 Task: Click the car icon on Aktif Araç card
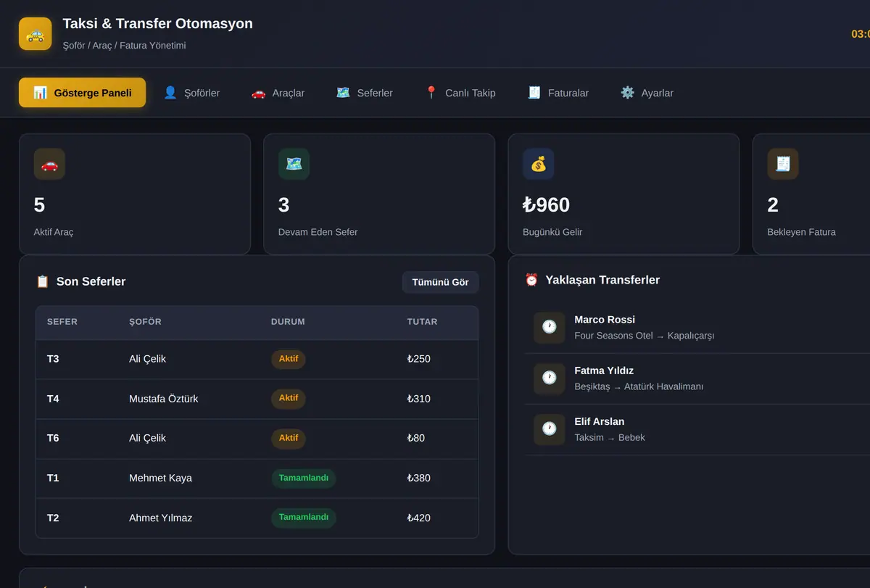coord(49,165)
